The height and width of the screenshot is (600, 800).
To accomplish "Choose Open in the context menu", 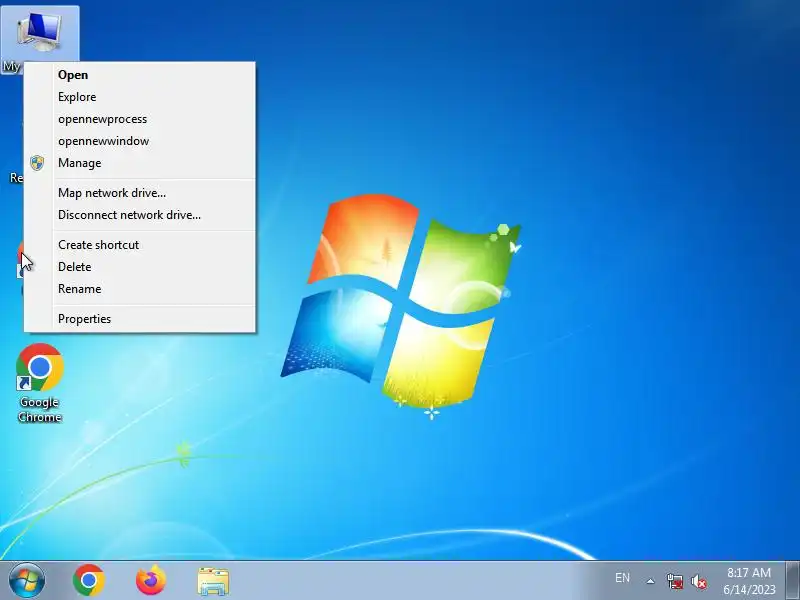I will point(140,75).
